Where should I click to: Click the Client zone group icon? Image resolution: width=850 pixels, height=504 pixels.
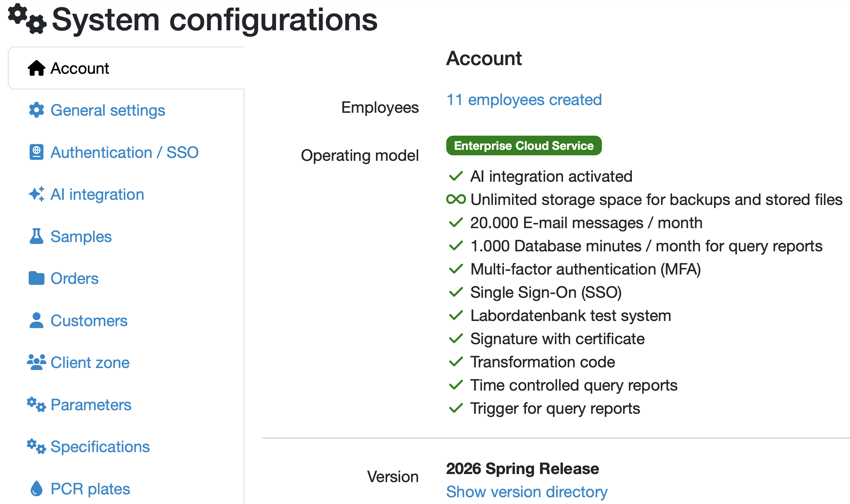tap(36, 362)
